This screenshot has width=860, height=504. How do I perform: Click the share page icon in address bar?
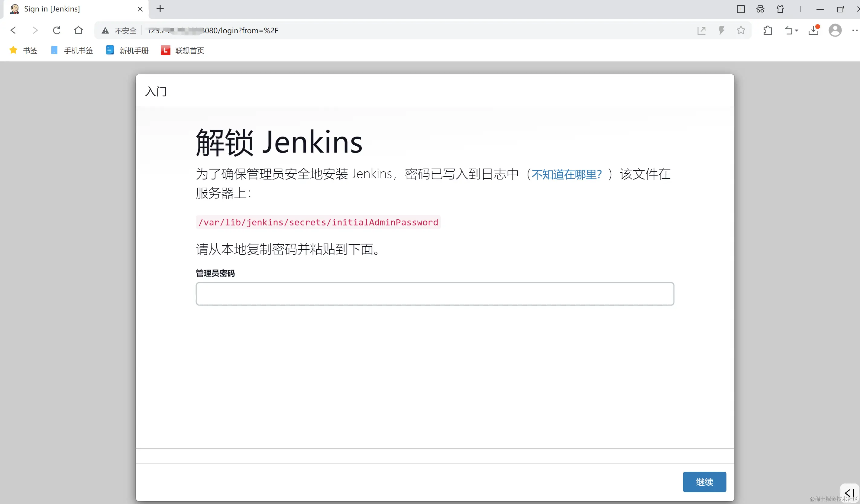tap(701, 31)
